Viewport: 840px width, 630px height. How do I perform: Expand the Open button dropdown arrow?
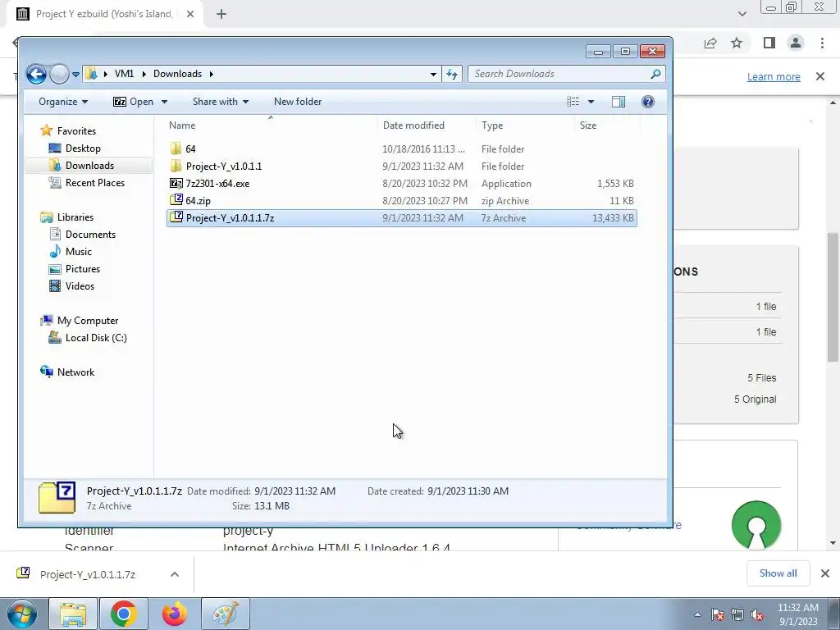(164, 102)
